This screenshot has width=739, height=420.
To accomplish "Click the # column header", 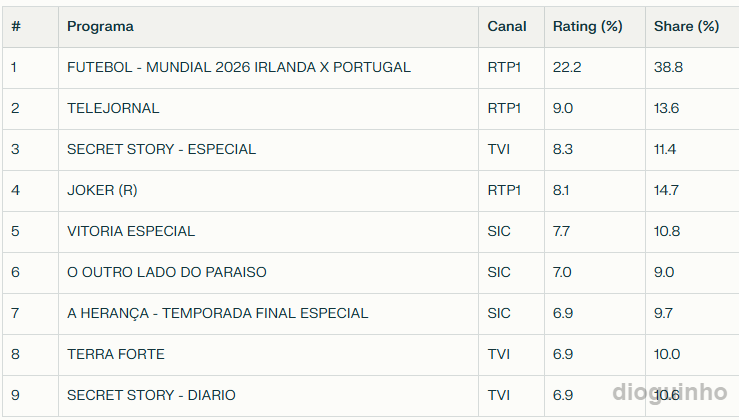I will click(16, 27).
